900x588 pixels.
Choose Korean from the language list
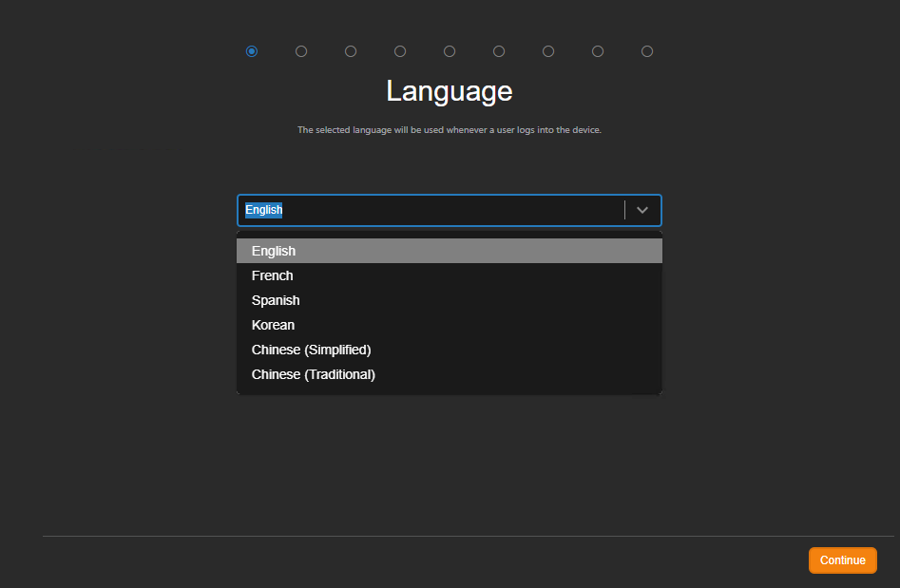tap(450, 325)
